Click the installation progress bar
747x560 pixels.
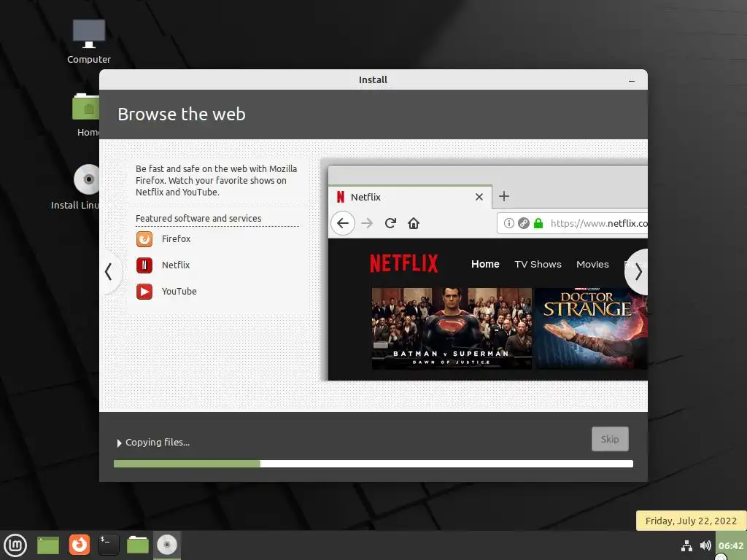(373, 464)
